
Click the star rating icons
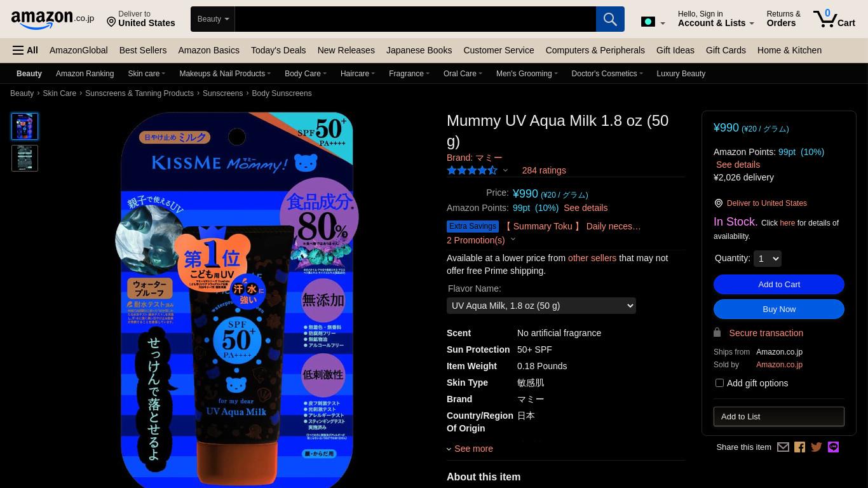click(x=472, y=170)
